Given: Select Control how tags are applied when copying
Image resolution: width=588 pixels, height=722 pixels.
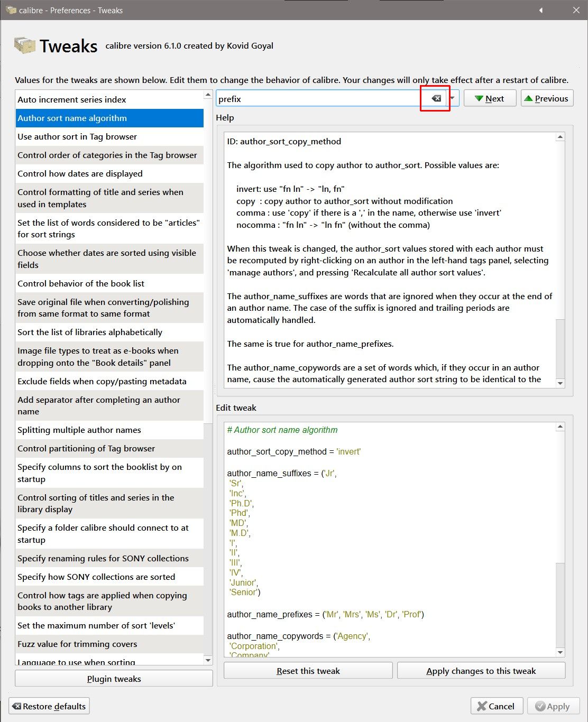Looking at the screenshot, I should click(x=109, y=601).
